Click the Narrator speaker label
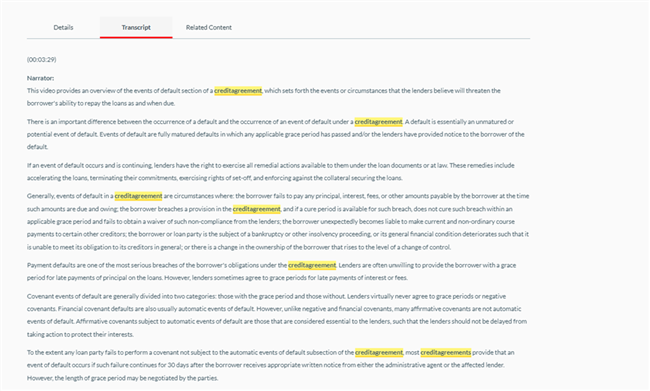 pyautogui.click(x=40, y=78)
